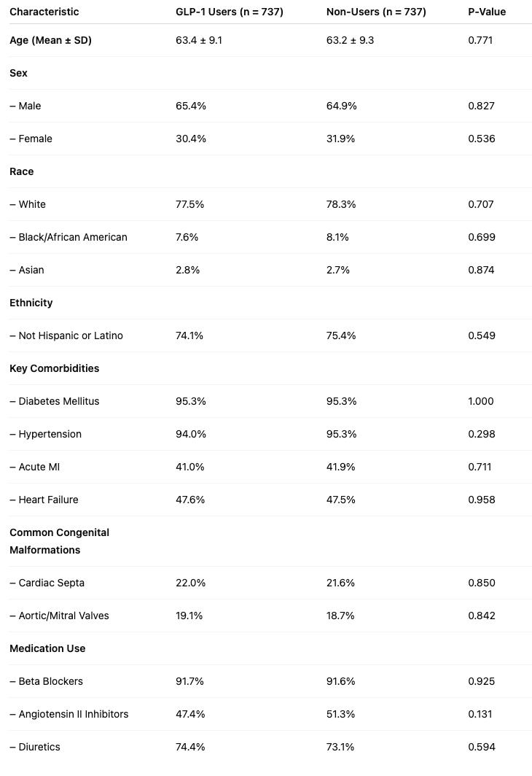Screen dimensions: 532x776
Task: Select the Medication Use section heading
Action: (47, 648)
